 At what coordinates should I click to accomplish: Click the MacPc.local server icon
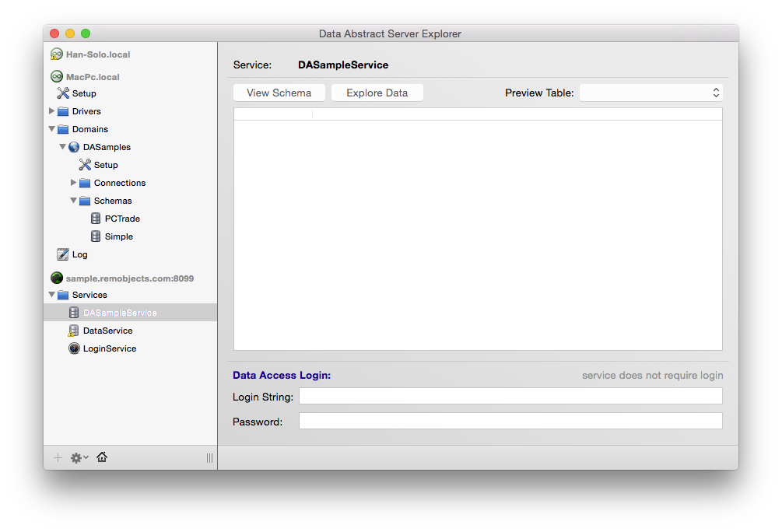pos(57,77)
